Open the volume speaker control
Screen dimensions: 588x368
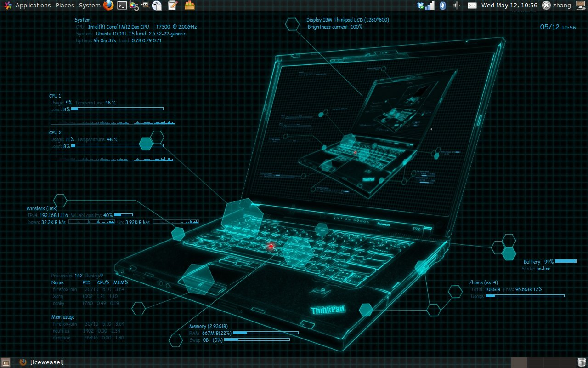(x=457, y=6)
